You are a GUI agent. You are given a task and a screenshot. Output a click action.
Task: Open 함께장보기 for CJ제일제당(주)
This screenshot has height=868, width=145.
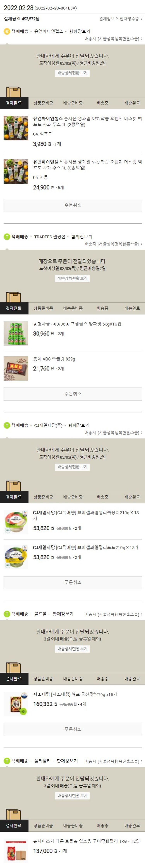tap(79, 425)
